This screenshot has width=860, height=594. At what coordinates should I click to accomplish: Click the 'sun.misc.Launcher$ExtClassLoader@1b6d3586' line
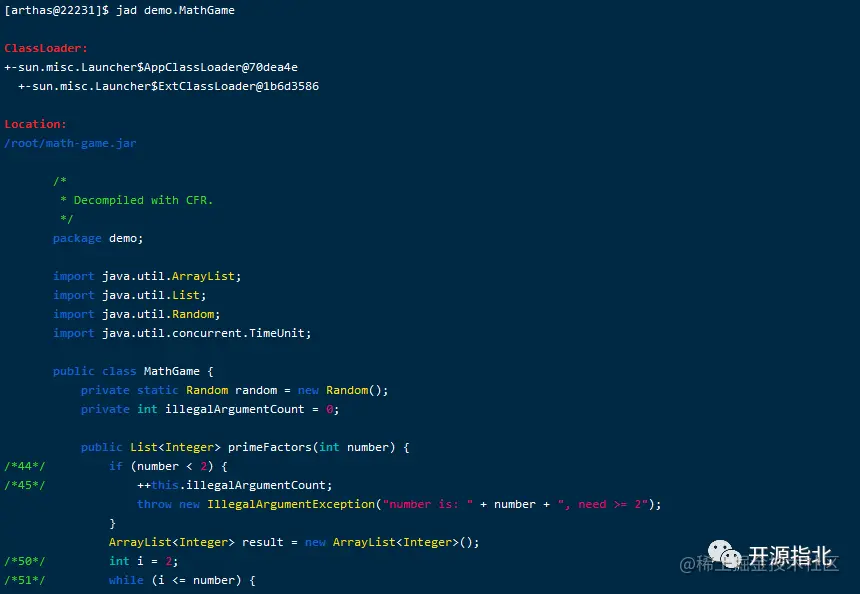point(168,86)
